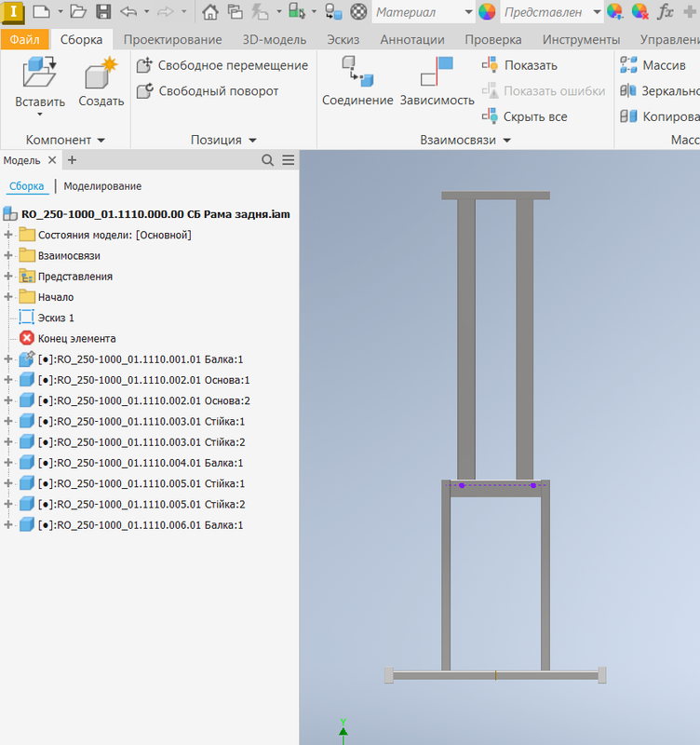Select 002.01 Основа:1 in the tree
700x745 pixels.
144,380
